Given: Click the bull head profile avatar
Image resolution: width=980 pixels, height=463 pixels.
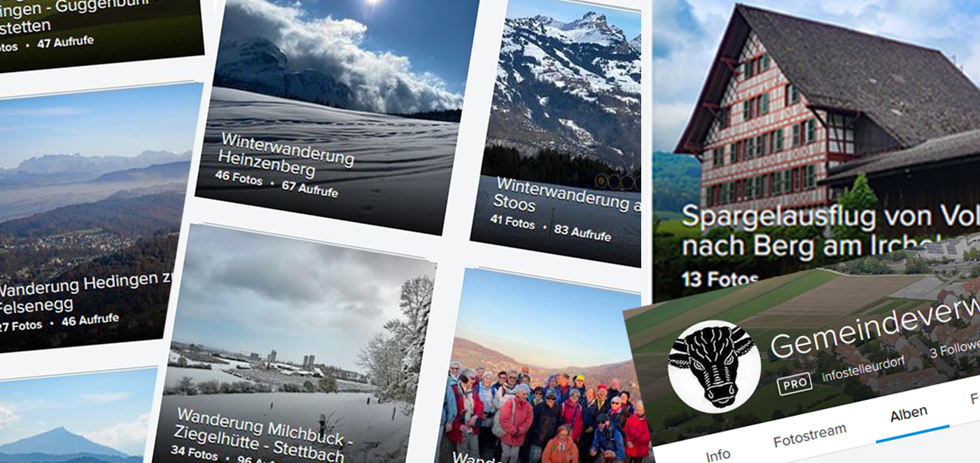Looking at the screenshot, I should [x=713, y=366].
